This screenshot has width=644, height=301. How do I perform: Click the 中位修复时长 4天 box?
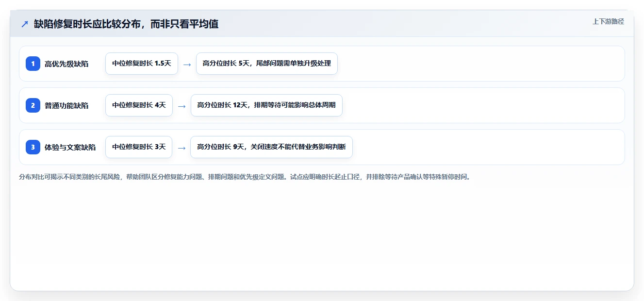[139, 105]
